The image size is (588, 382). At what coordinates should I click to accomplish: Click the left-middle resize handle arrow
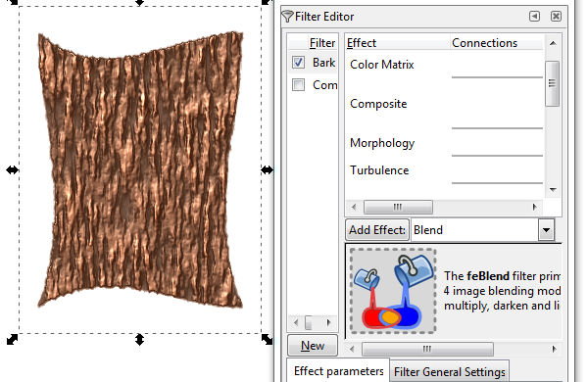[12, 170]
